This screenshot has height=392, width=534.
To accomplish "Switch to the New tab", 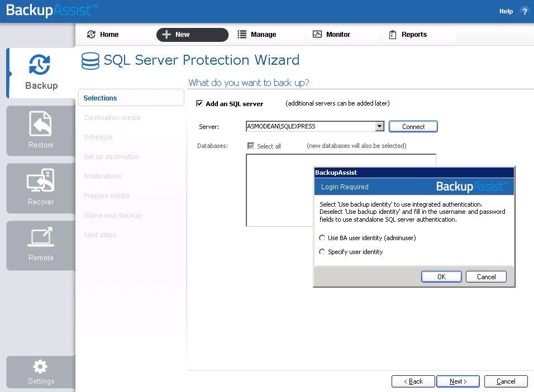I will [192, 35].
